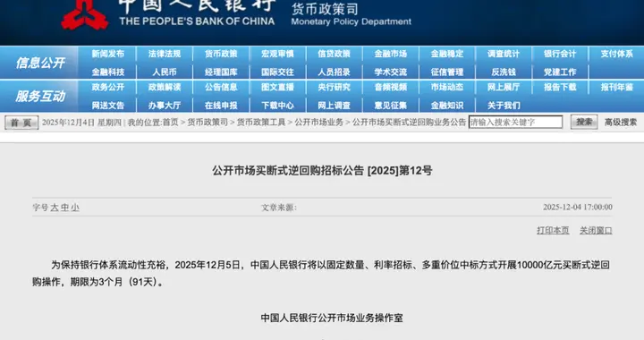Viewport: 644px width, 340px height.
Task: Set font size to 小
Action: pyautogui.click(x=75, y=208)
